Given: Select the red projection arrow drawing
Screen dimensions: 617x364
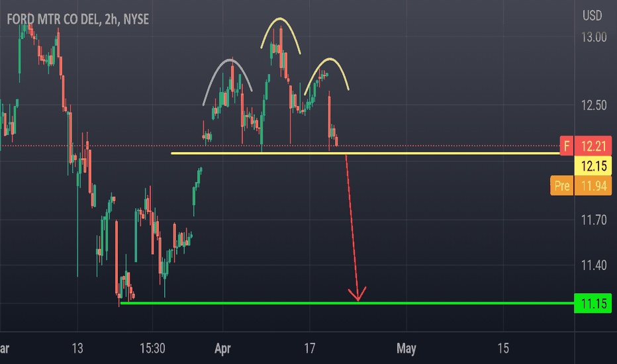Looking at the screenshot, I should pos(353,228).
